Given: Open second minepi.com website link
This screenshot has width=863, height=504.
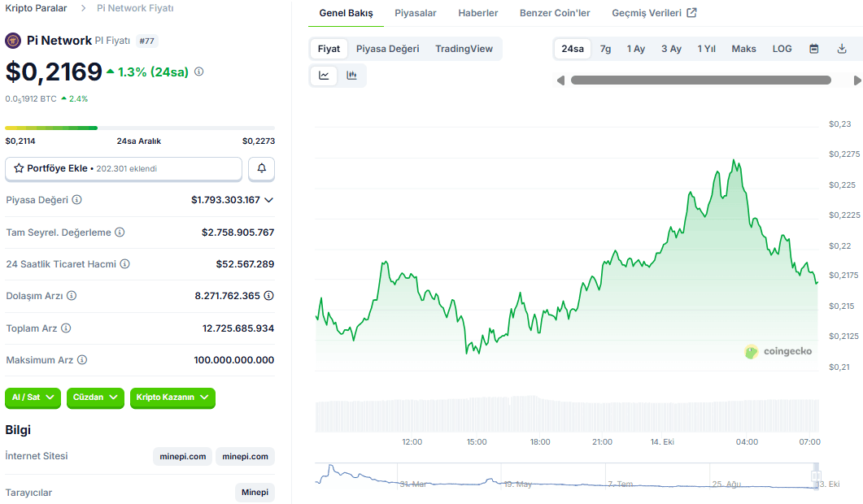Looking at the screenshot, I should [x=245, y=456].
